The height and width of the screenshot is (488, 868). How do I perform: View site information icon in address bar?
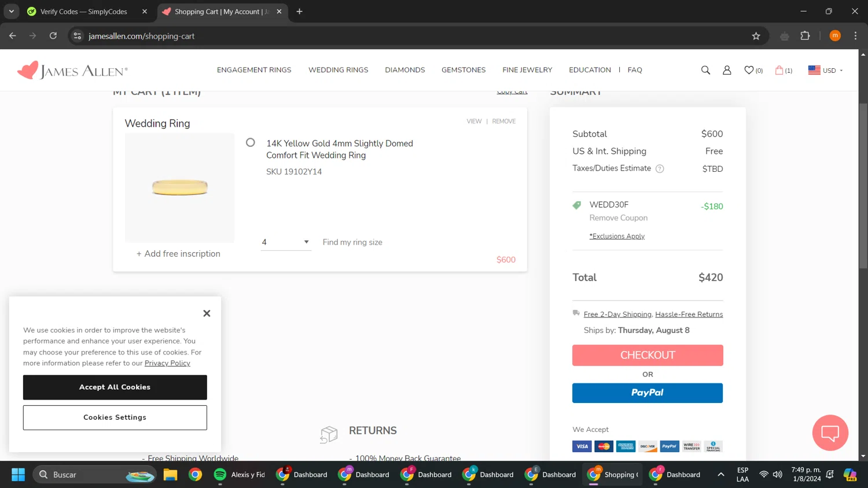(77, 36)
